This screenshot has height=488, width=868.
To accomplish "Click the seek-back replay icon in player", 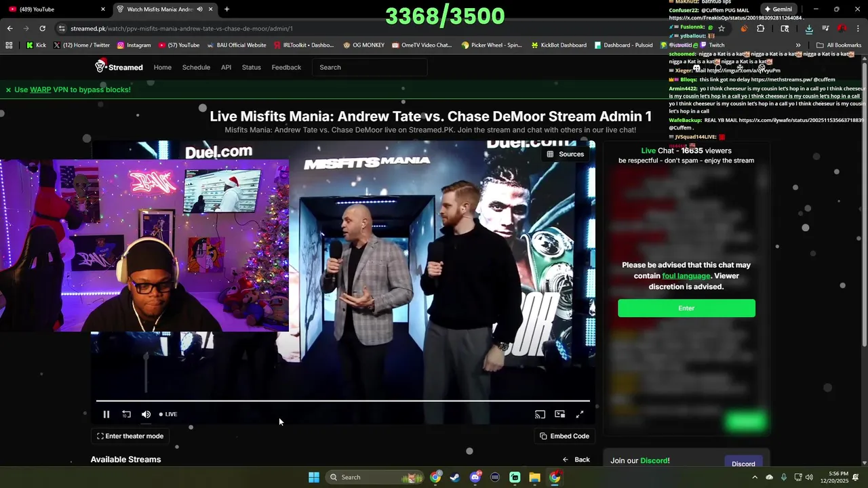I will point(126,414).
